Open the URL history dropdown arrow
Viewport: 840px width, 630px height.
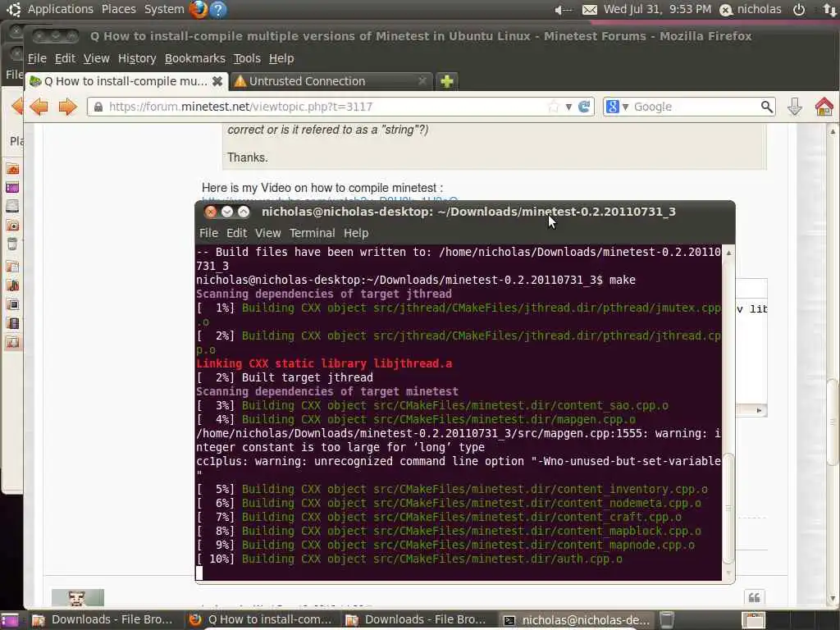click(x=568, y=107)
